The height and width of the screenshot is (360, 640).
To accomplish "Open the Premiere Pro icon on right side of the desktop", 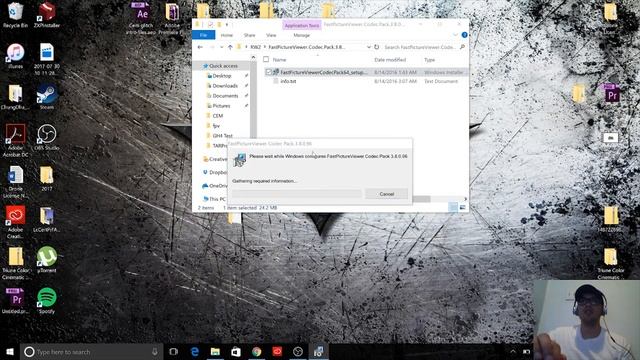I will click(611, 93).
